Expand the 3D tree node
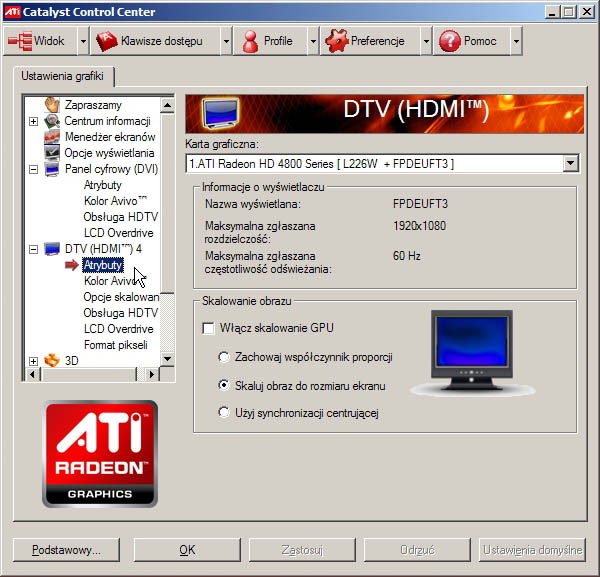600x577 pixels. [33, 361]
